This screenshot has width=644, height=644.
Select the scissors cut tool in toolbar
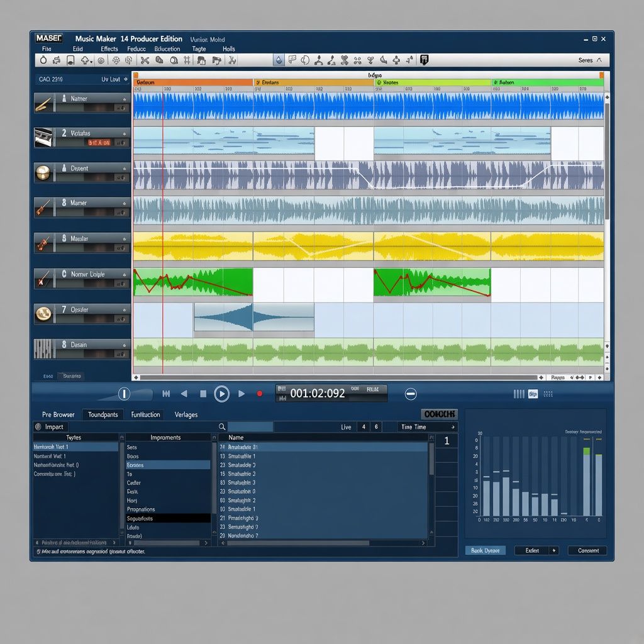[145, 60]
